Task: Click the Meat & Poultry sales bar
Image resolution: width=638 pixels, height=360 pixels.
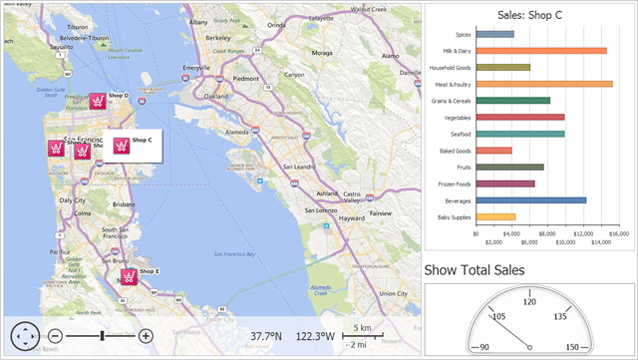Action: 544,84
